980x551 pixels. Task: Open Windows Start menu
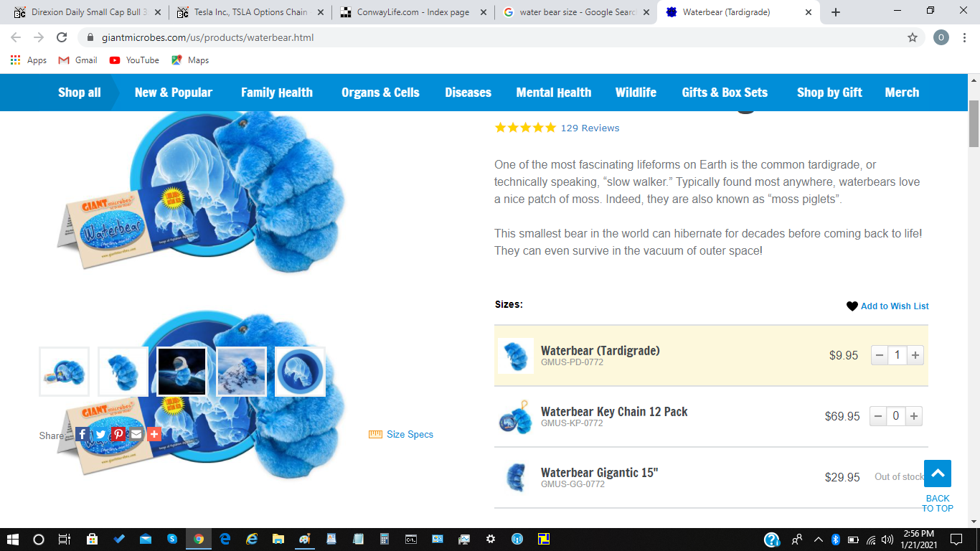point(12,539)
